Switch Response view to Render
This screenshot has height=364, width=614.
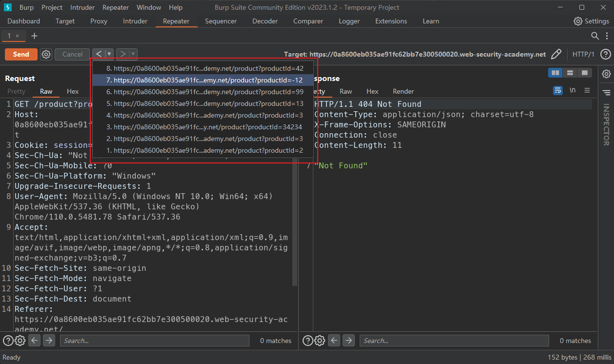click(x=403, y=91)
